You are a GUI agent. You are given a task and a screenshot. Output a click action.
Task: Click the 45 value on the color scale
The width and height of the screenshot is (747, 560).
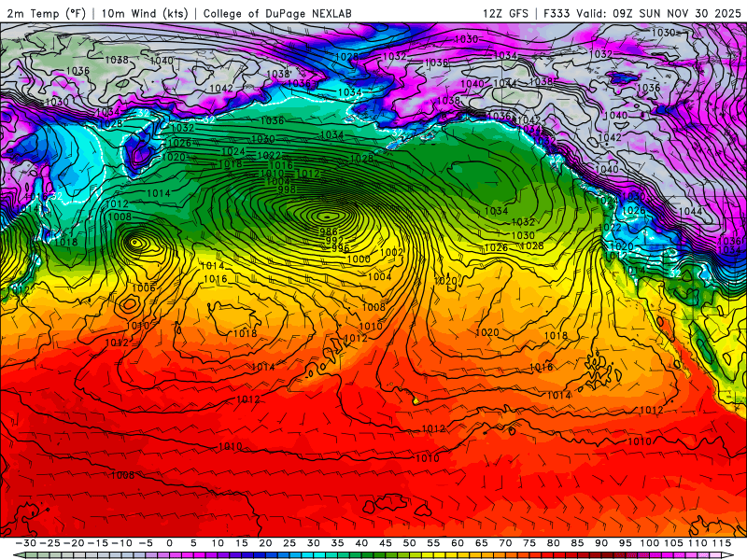pyautogui.click(x=386, y=543)
